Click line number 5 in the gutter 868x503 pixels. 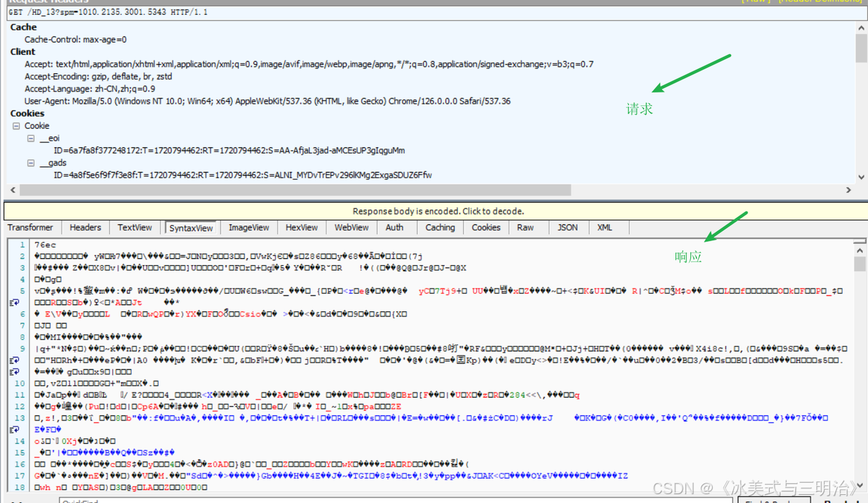22,291
